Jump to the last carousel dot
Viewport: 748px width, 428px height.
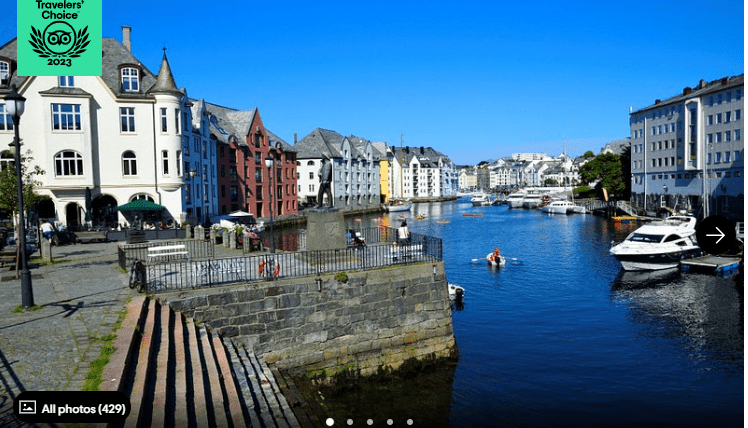click(x=410, y=422)
